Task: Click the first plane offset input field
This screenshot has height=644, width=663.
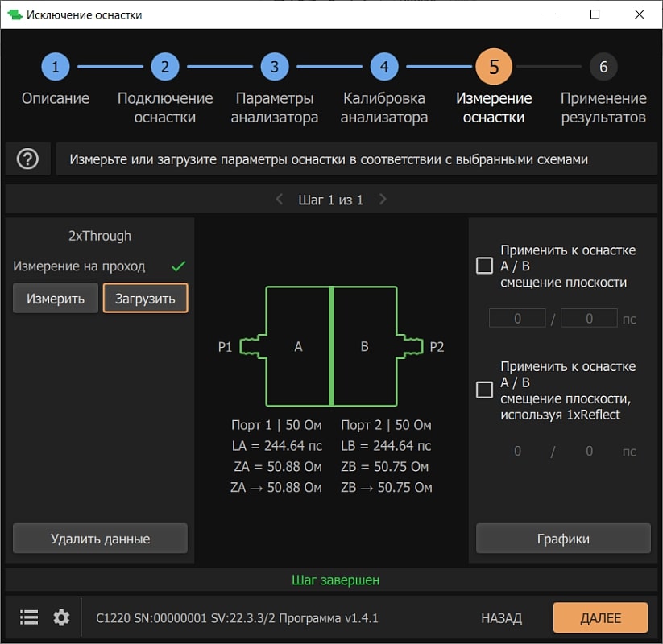Action: coord(517,318)
